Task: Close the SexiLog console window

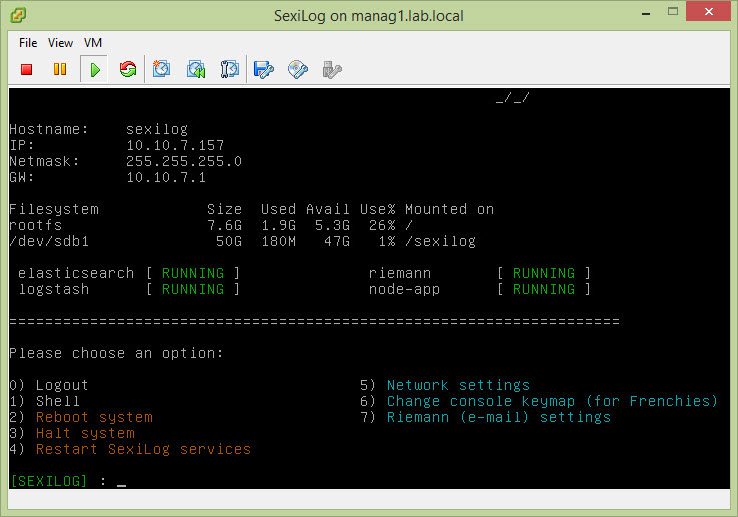Action: (708, 12)
